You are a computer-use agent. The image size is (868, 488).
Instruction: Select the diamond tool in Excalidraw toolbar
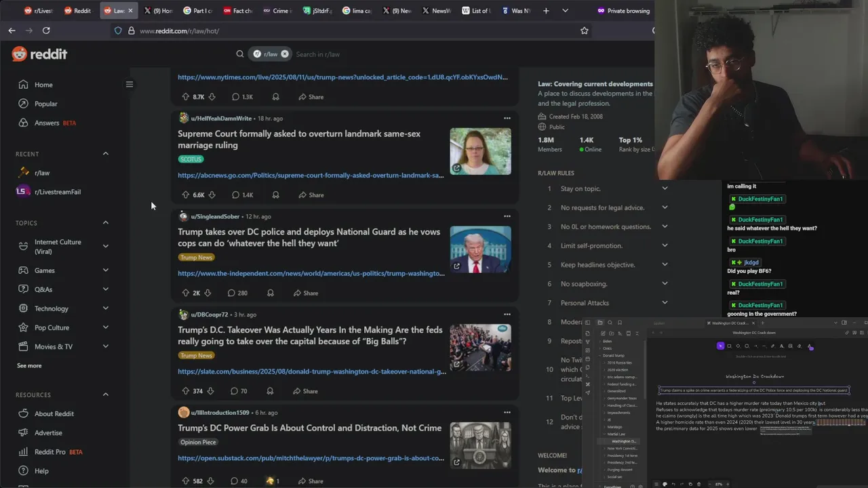(x=738, y=346)
